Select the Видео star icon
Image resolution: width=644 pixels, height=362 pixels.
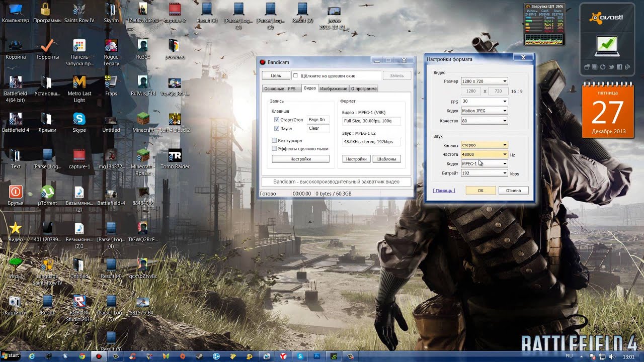pos(16,231)
